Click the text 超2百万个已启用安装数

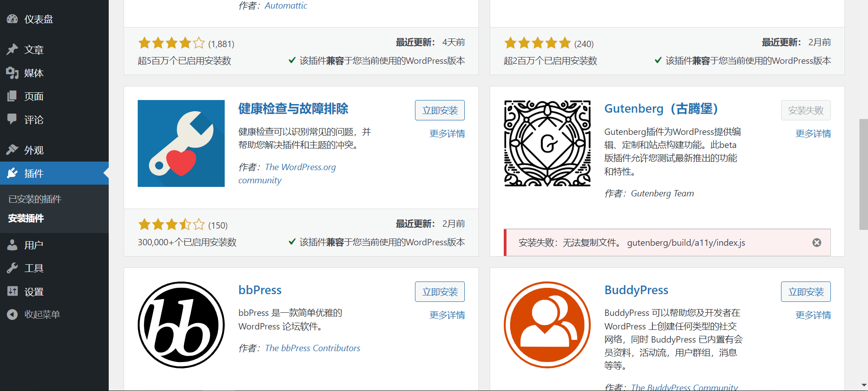click(x=550, y=61)
